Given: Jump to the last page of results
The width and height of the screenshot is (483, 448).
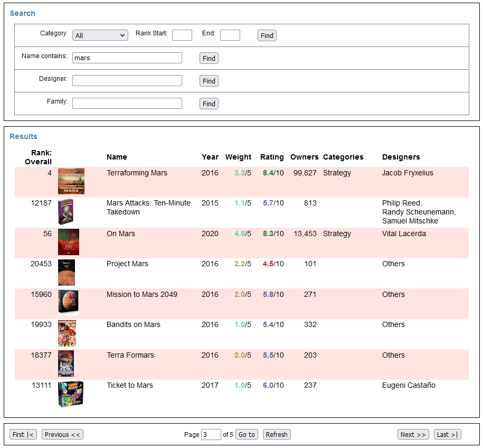Looking at the screenshot, I should point(447,435).
